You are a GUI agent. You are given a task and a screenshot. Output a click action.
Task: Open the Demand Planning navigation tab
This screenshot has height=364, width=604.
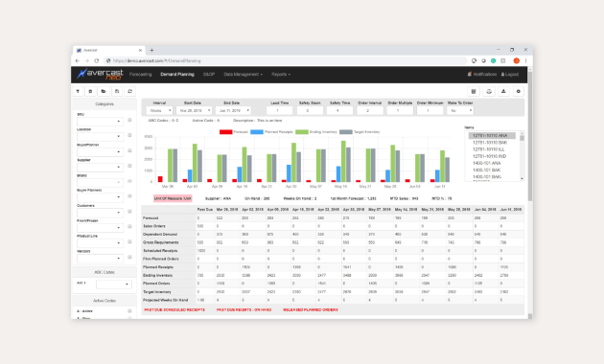177,75
